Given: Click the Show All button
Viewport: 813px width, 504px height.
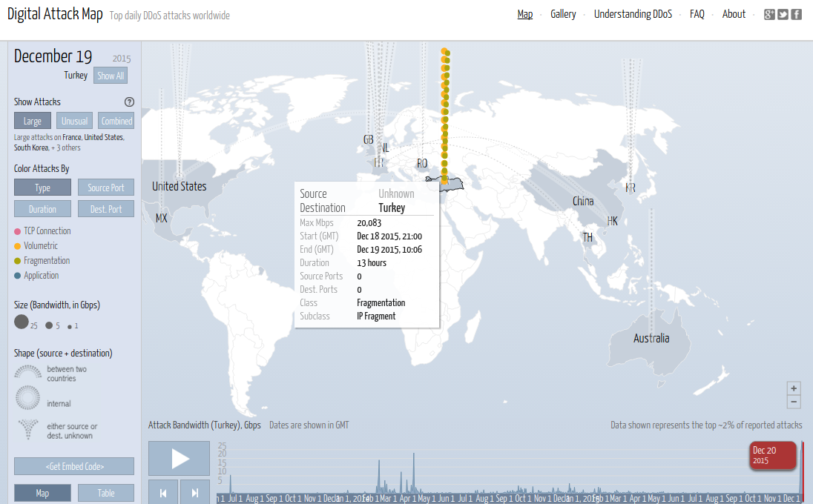Looking at the screenshot, I should click(111, 76).
